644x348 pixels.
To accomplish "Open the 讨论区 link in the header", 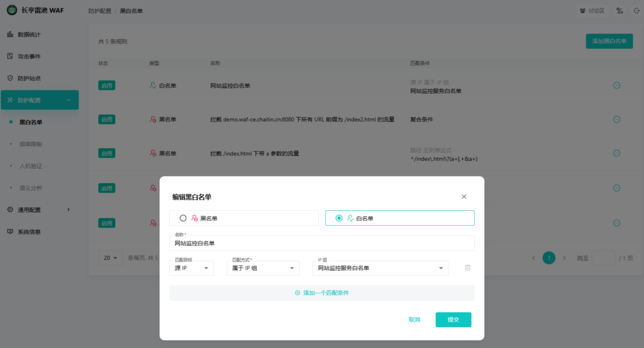I will (592, 11).
